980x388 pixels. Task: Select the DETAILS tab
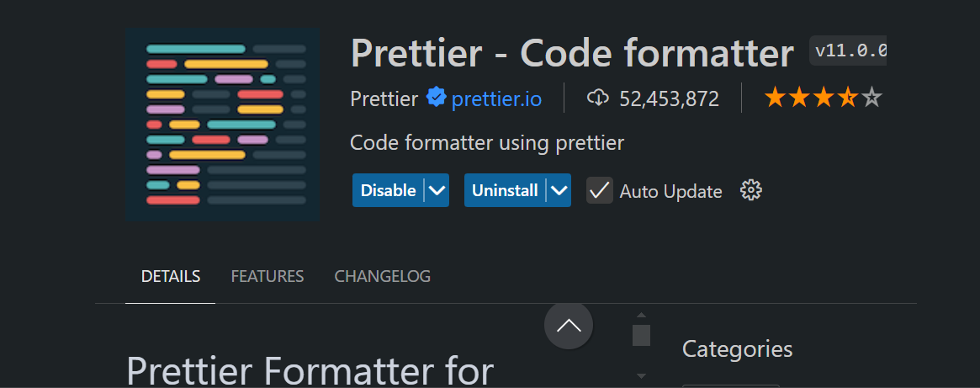pyautogui.click(x=171, y=276)
